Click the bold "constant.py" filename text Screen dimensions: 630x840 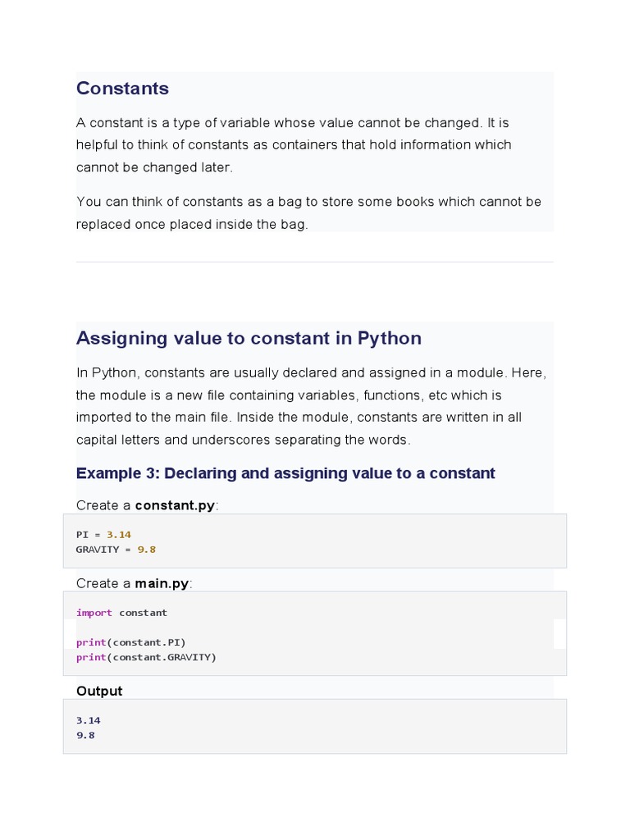point(175,505)
